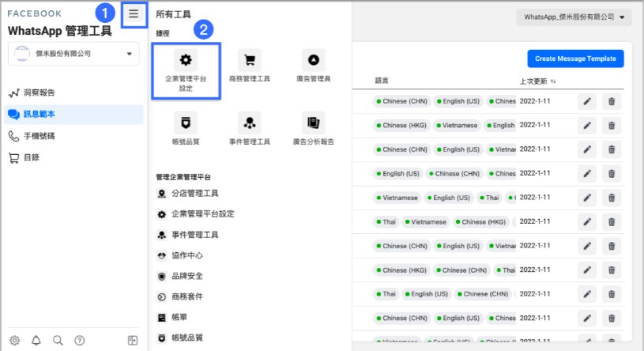Click the notifications bell icon
This screenshot has height=351, width=644.
click(36, 340)
